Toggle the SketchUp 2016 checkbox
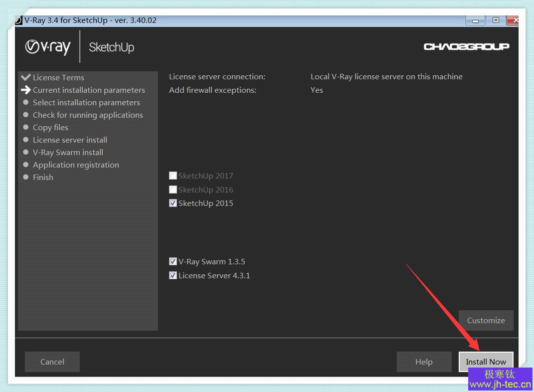Image resolution: width=534 pixels, height=392 pixels. click(173, 190)
